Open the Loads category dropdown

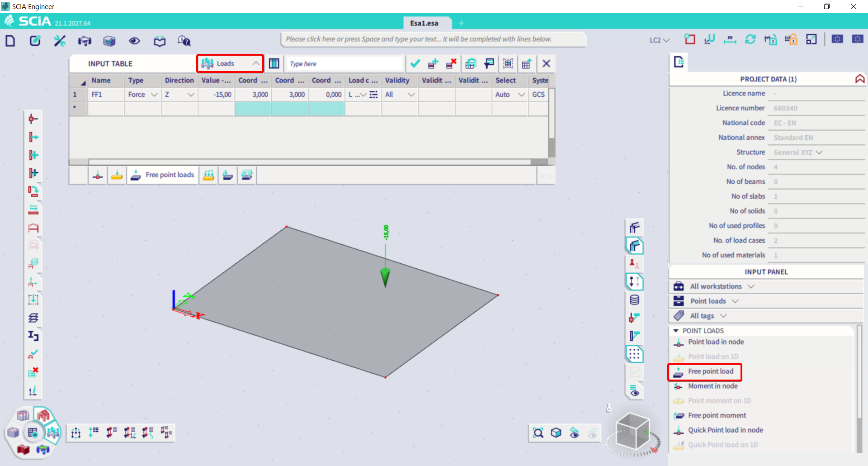pyautogui.click(x=230, y=63)
